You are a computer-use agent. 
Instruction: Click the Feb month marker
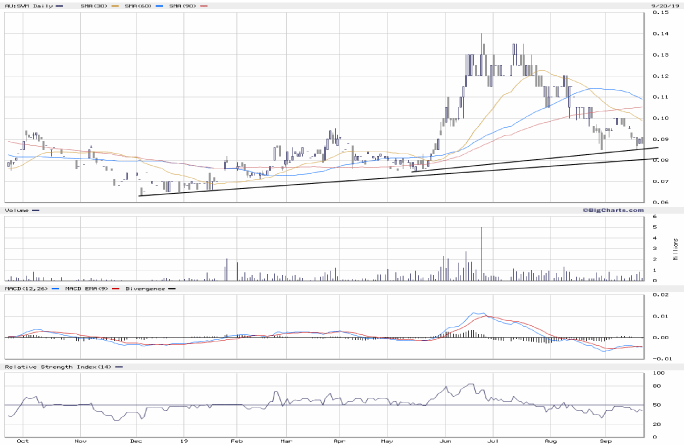[236, 440]
